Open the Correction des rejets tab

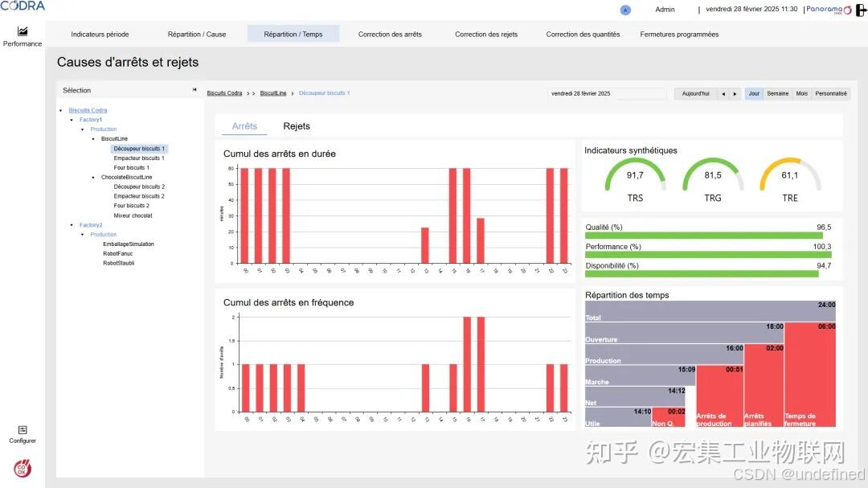(x=486, y=35)
